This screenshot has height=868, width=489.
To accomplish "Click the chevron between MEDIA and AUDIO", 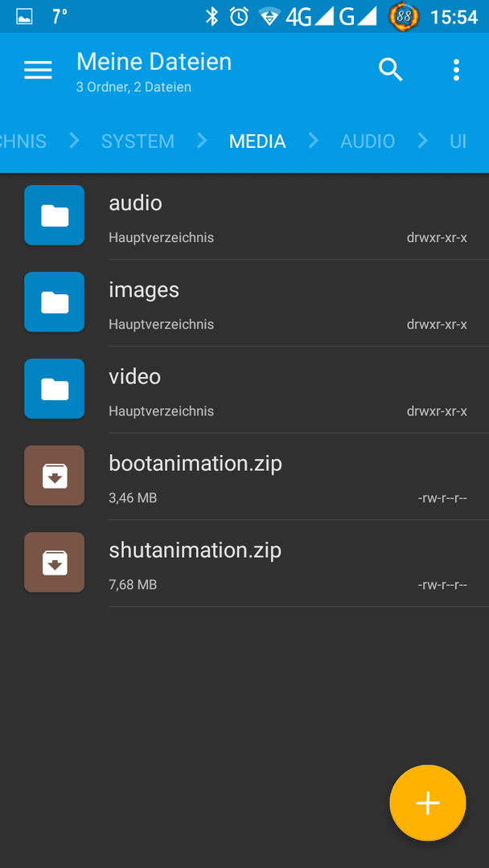I will [314, 141].
